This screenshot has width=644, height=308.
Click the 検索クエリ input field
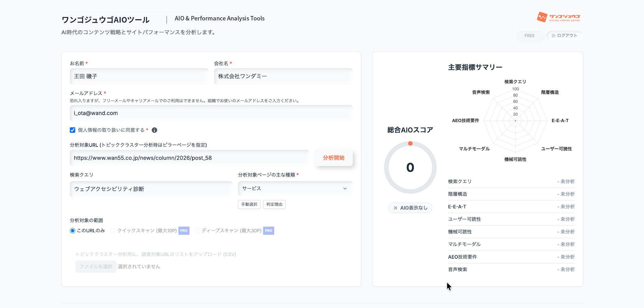click(151, 189)
